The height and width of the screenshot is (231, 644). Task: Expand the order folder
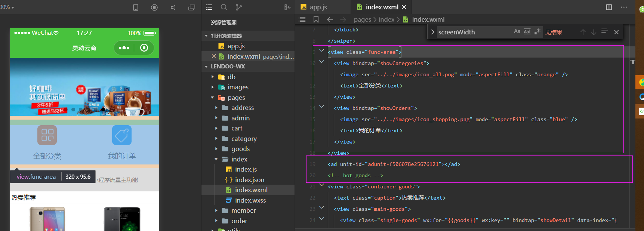pos(216,221)
